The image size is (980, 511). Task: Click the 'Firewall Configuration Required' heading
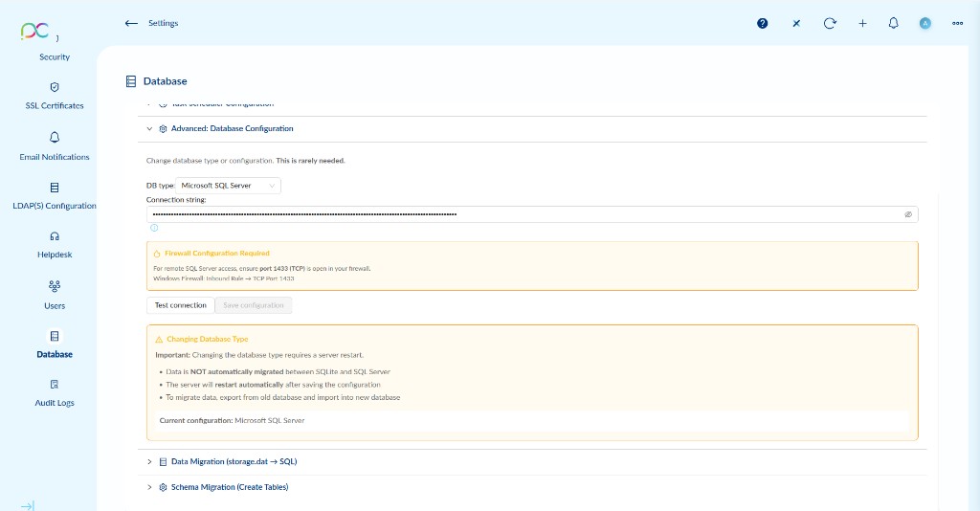click(217, 254)
